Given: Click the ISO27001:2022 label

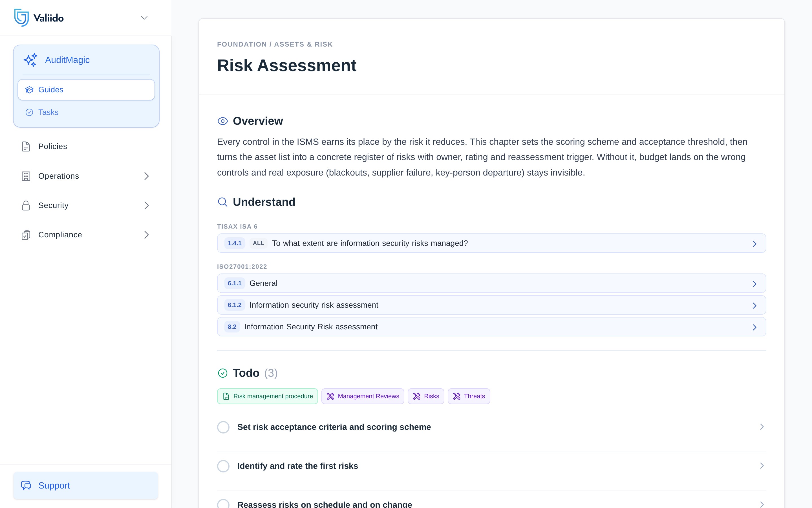Looking at the screenshot, I should 242,266.
